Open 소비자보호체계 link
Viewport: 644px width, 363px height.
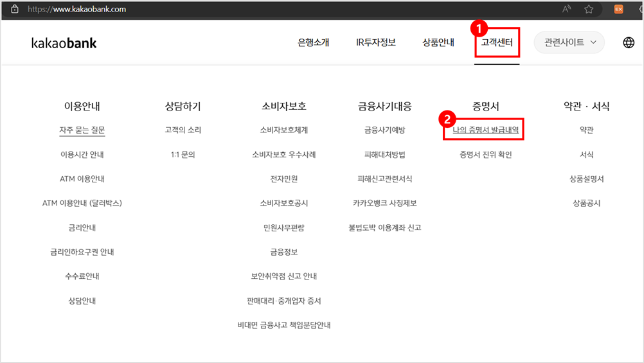[x=284, y=130]
